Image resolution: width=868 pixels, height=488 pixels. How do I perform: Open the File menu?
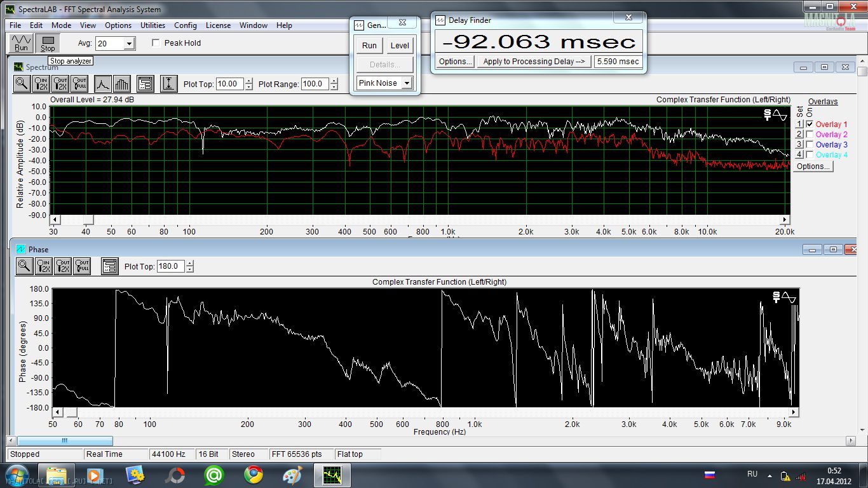tap(16, 25)
